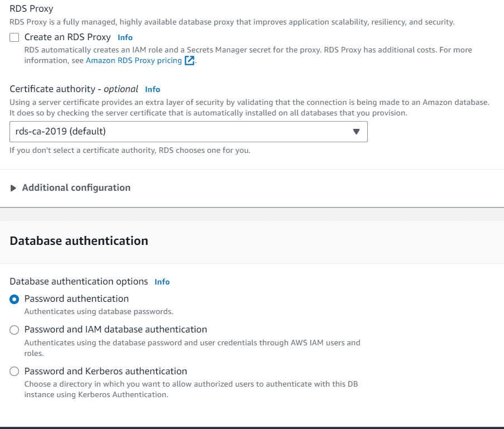Click 'Using a server certificate provides' description text
Viewport: 504px width, 429px height.
coord(249,108)
